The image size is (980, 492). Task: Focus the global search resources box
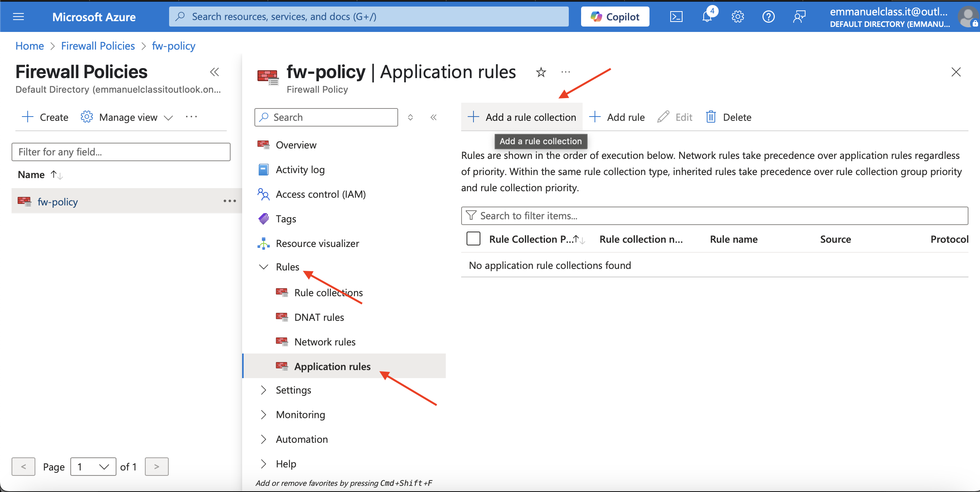coord(369,17)
